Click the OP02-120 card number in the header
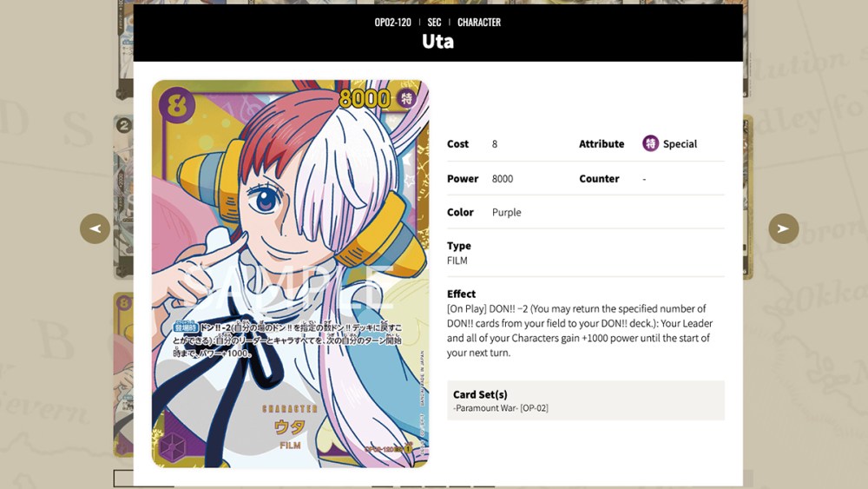The width and height of the screenshot is (868, 489). (x=392, y=23)
